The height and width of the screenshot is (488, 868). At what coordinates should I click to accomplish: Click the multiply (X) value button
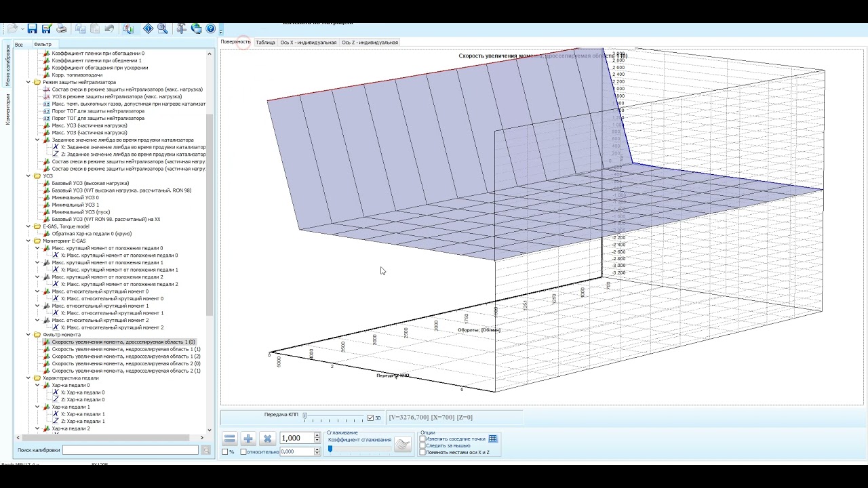pyautogui.click(x=267, y=439)
